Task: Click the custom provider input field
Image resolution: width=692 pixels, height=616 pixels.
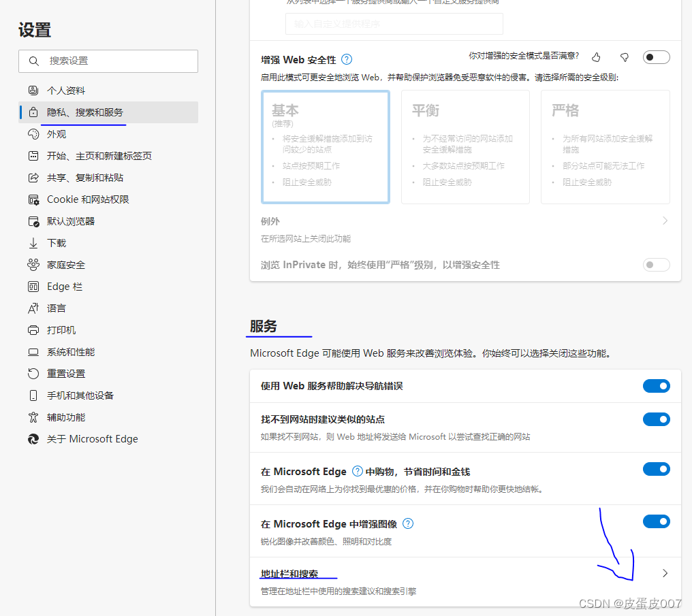Action: click(x=394, y=24)
